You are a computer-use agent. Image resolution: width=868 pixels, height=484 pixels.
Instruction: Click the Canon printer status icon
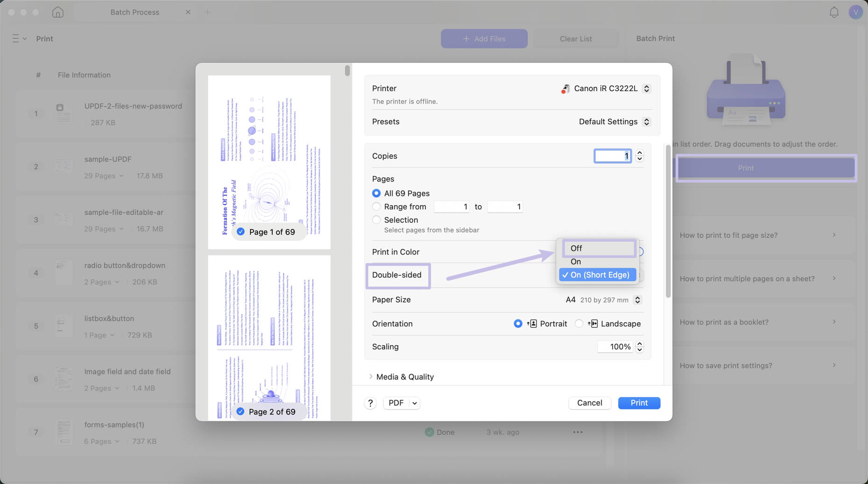point(565,89)
